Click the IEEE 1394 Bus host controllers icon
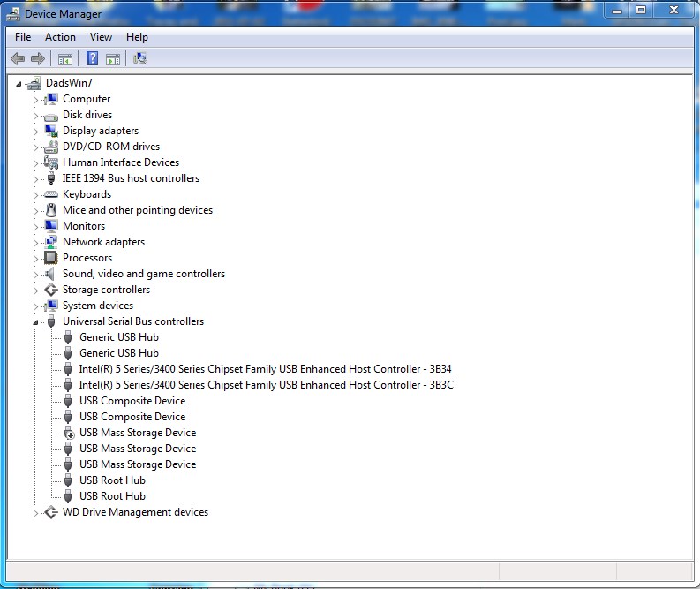This screenshot has height=589, width=700. tap(51, 178)
